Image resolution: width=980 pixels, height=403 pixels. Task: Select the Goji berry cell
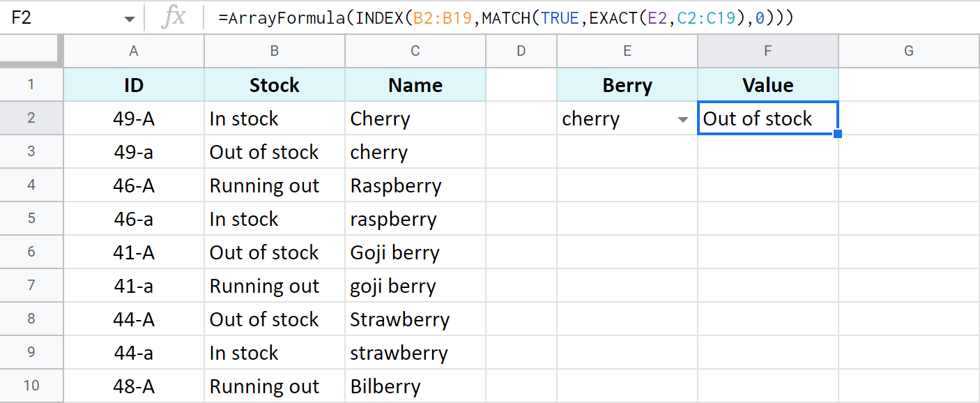[x=415, y=252]
